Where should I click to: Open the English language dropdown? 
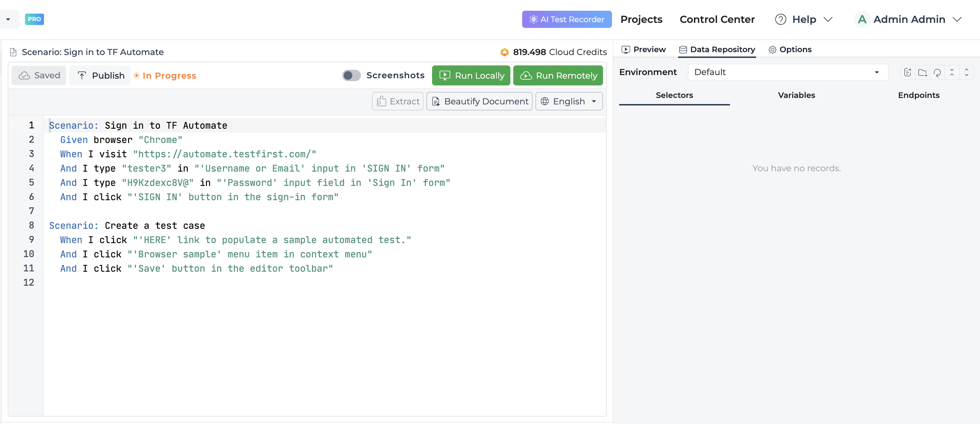pyautogui.click(x=569, y=101)
